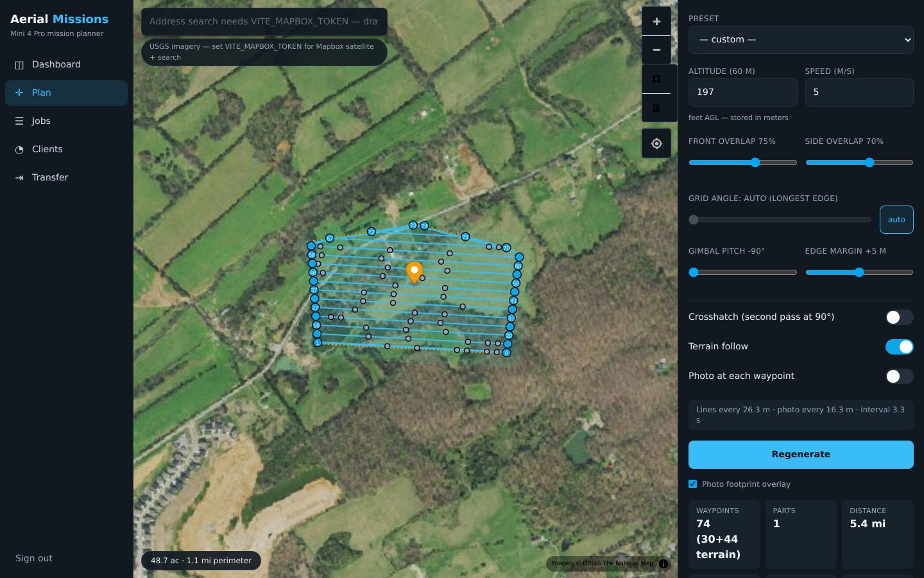Zoom out on the map
The image size is (924, 578).
(x=656, y=49)
